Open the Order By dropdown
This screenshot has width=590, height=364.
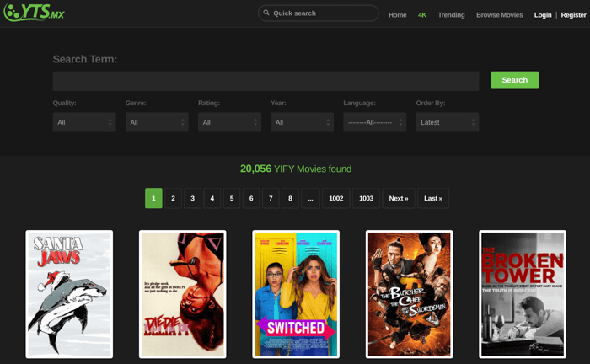[448, 122]
